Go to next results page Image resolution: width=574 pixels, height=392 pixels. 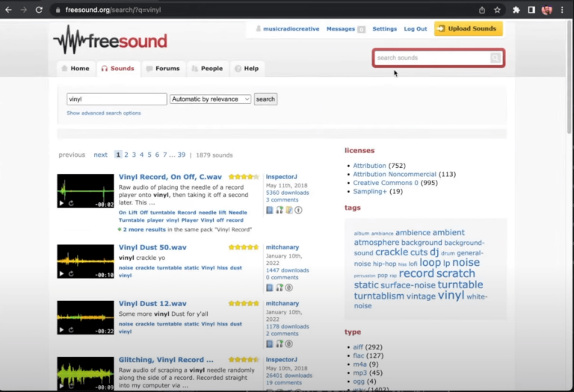[100, 155]
